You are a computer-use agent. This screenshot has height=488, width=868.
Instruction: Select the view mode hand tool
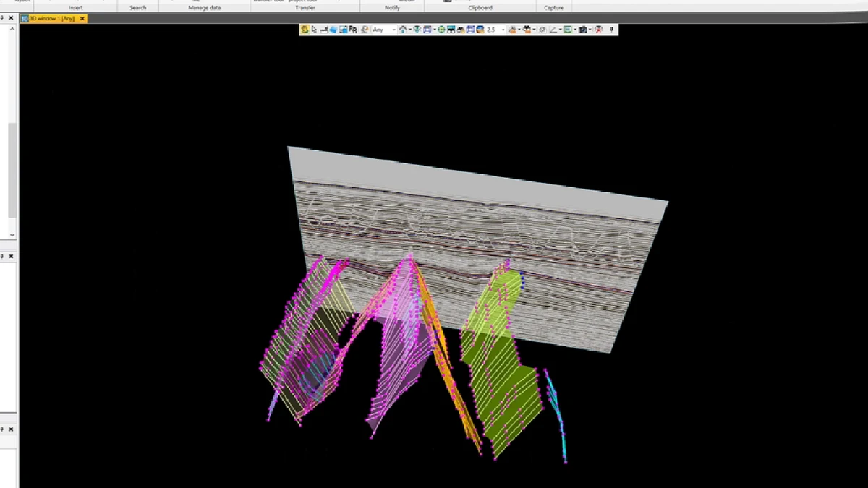[x=304, y=30]
